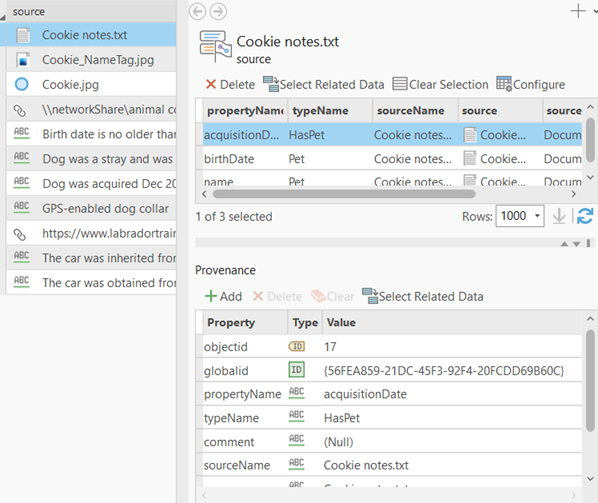The height and width of the screenshot is (503, 598).
Task: Click vertical scrollbar thumb of Provenance table
Action: click(590, 380)
